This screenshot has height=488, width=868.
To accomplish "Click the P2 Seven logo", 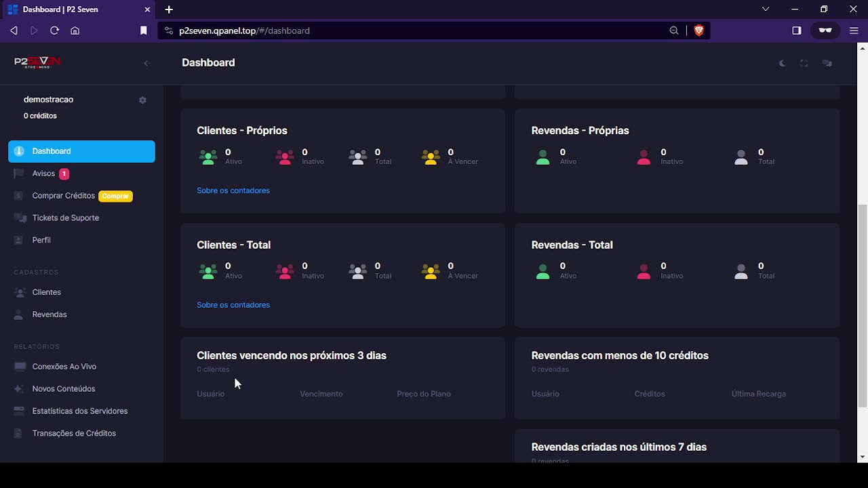I will [x=37, y=62].
